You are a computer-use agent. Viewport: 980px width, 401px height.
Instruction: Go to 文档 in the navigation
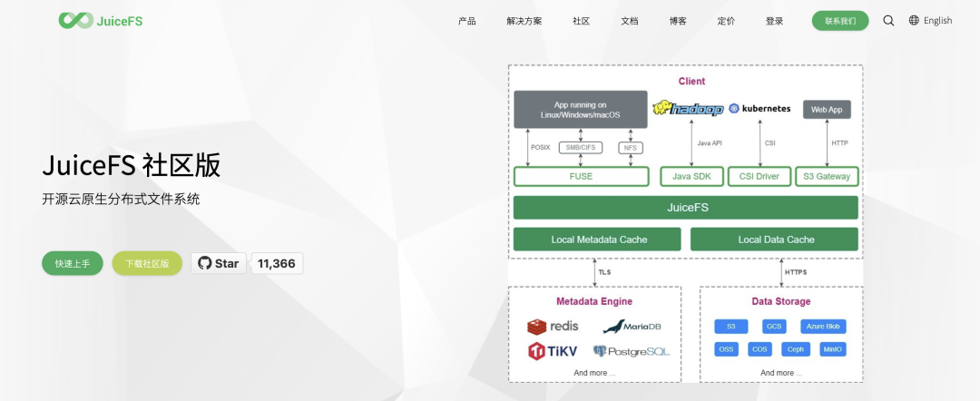630,21
